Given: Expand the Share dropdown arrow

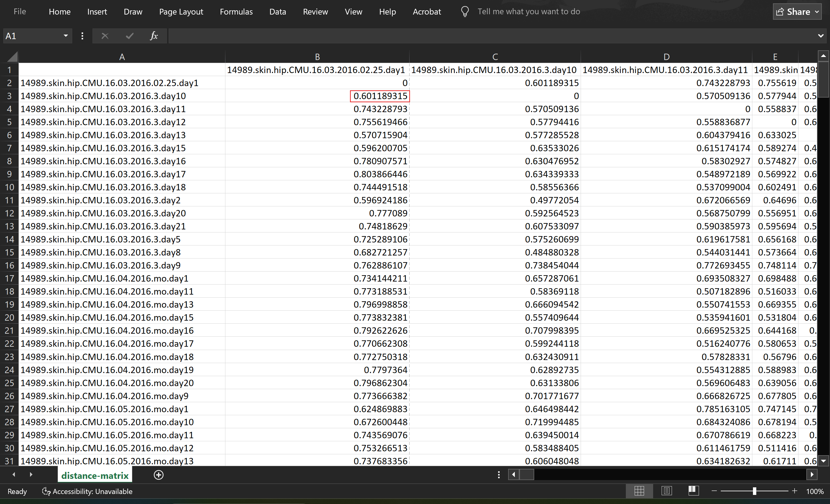Looking at the screenshot, I should click(817, 12).
